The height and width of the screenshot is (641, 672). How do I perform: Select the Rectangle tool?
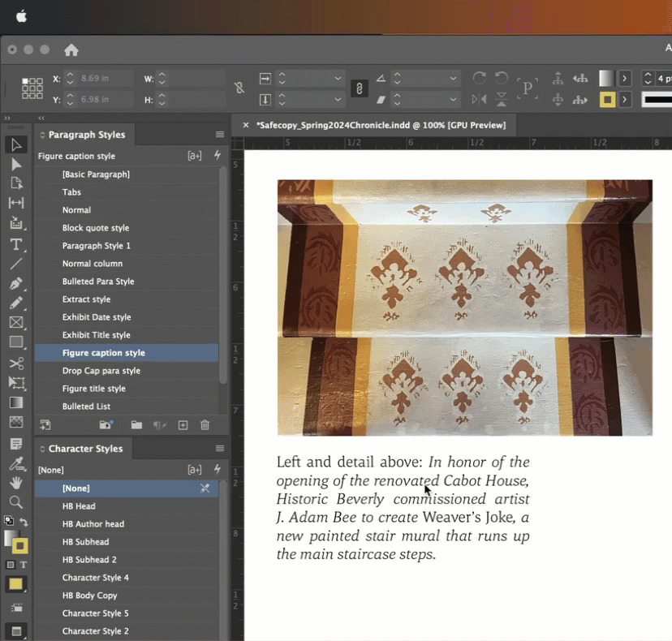click(x=16, y=342)
